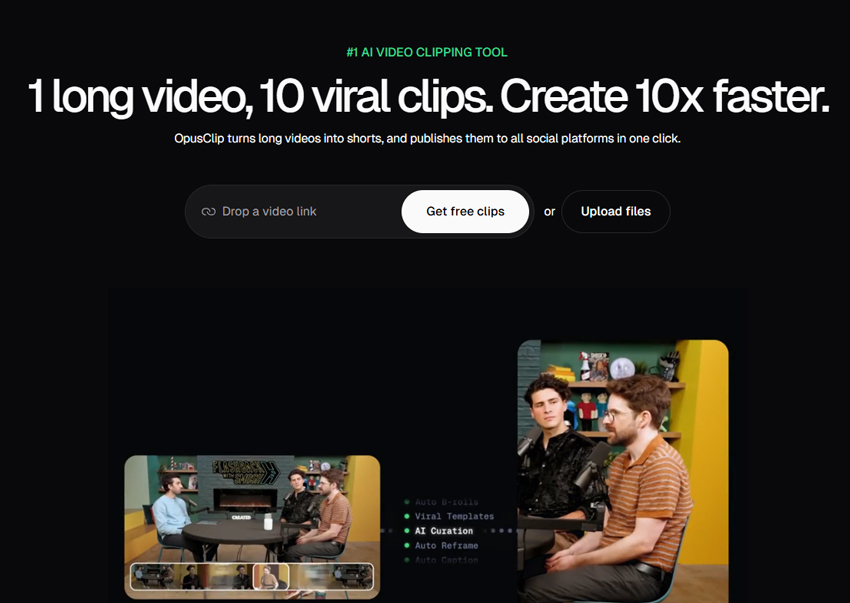Click the '1 long video, 10 viral clips' headline
This screenshot has width=850, height=603.
click(428, 95)
